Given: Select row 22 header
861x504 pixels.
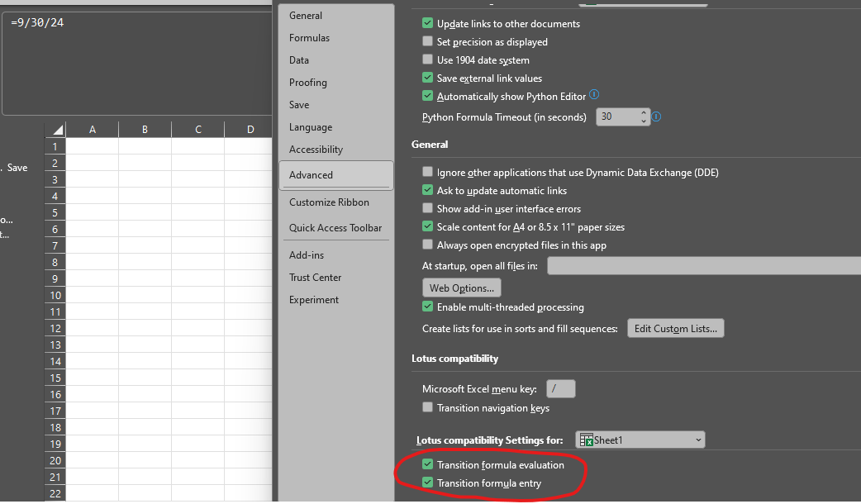Looking at the screenshot, I should pyautogui.click(x=55, y=493).
